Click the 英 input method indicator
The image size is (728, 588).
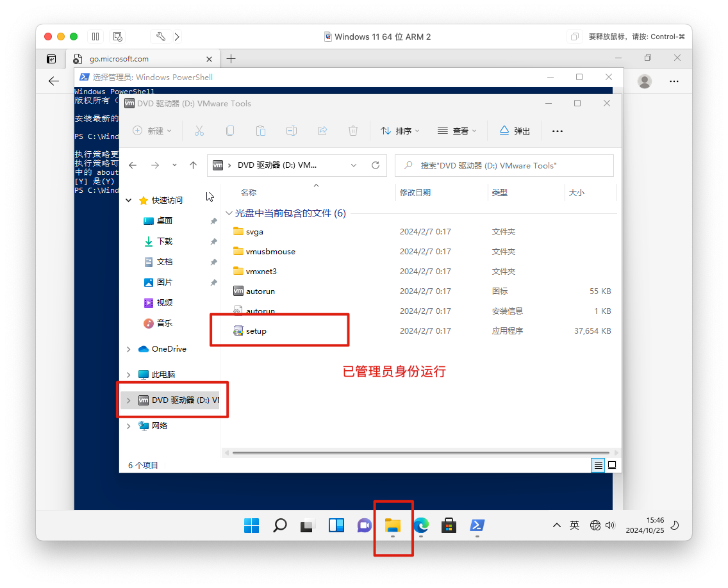[x=574, y=525]
